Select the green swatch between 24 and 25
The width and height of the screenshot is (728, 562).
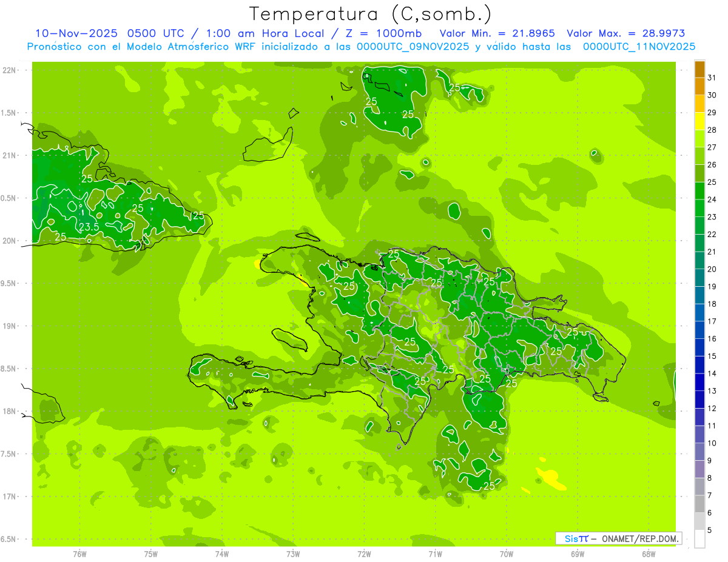[699, 191]
